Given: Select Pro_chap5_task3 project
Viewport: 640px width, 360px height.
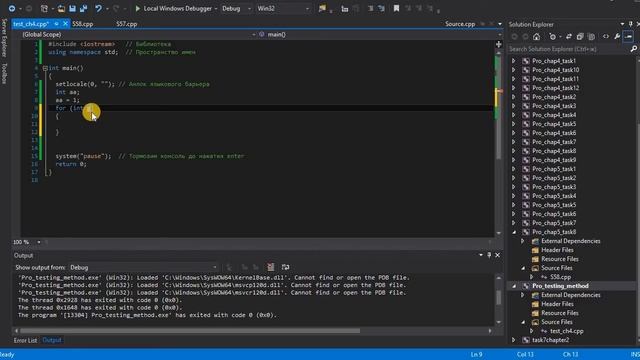Looking at the screenshot, I should (x=554, y=187).
